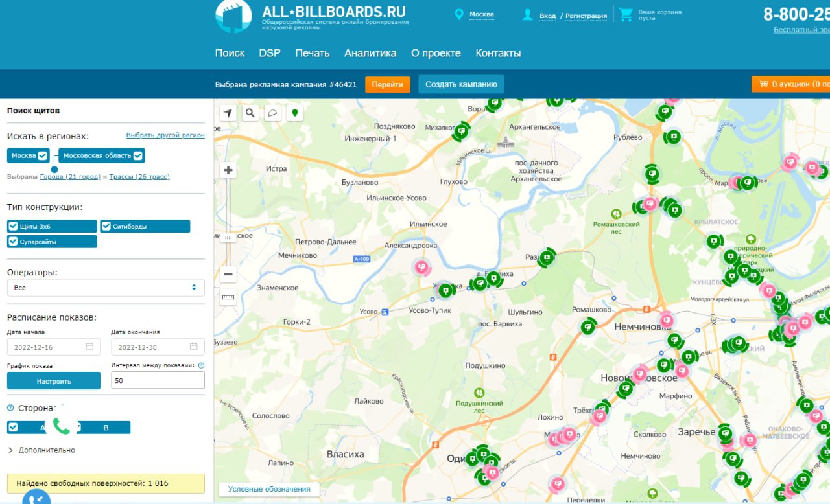Toggle the Ситиборды construction type
This screenshot has height=504, width=830.
145,226
